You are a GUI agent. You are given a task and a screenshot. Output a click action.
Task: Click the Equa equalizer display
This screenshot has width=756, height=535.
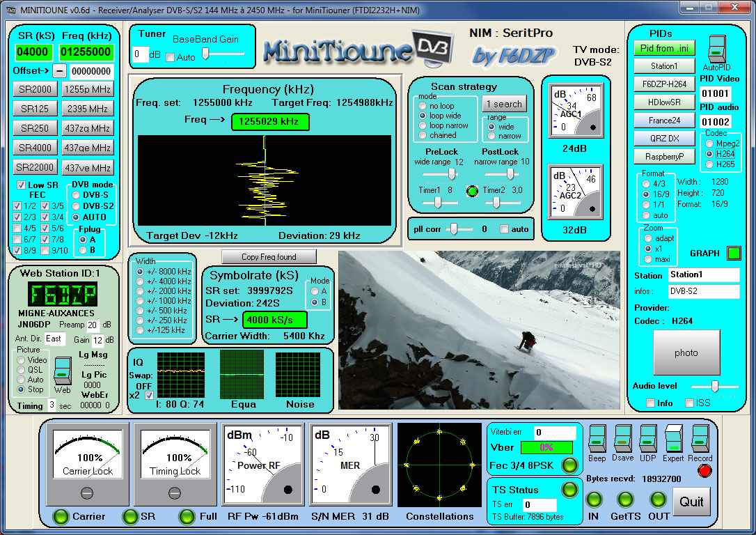point(242,375)
